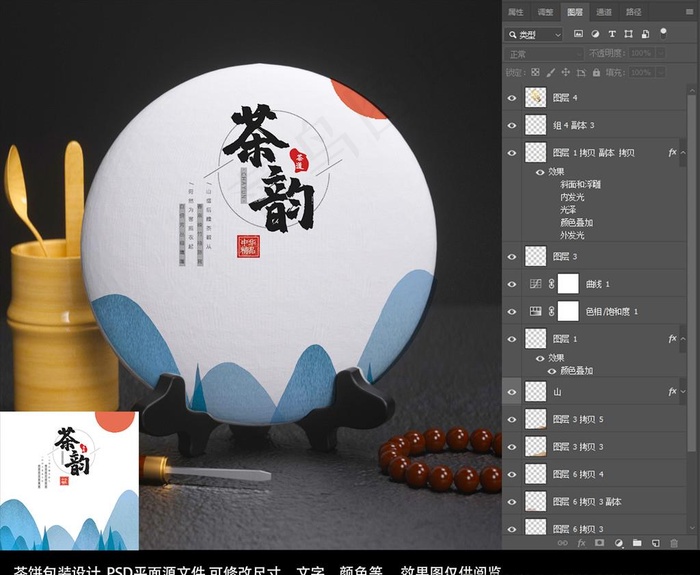Image resolution: width=700 pixels, height=575 pixels.
Task: Hide the 色相/饱和度 1 layer
Action: point(512,312)
